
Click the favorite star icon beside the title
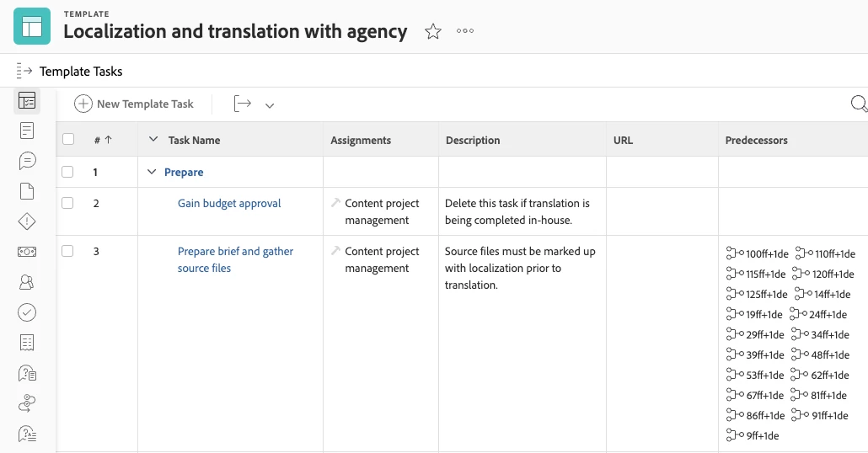tap(433, 32)
